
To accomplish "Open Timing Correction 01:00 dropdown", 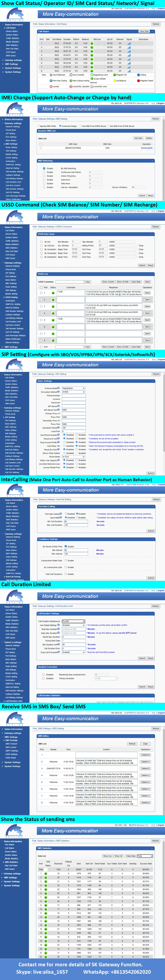I will [106, 678].
